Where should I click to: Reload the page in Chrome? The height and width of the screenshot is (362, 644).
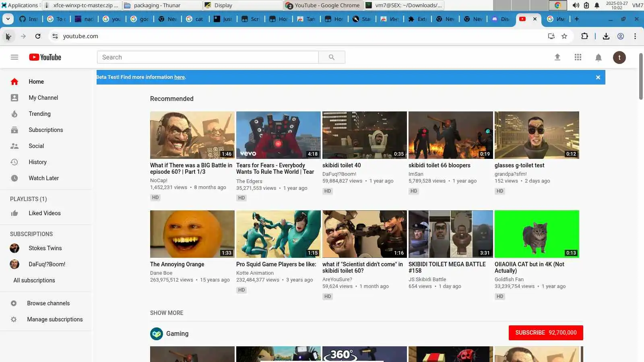pos(38,36)
